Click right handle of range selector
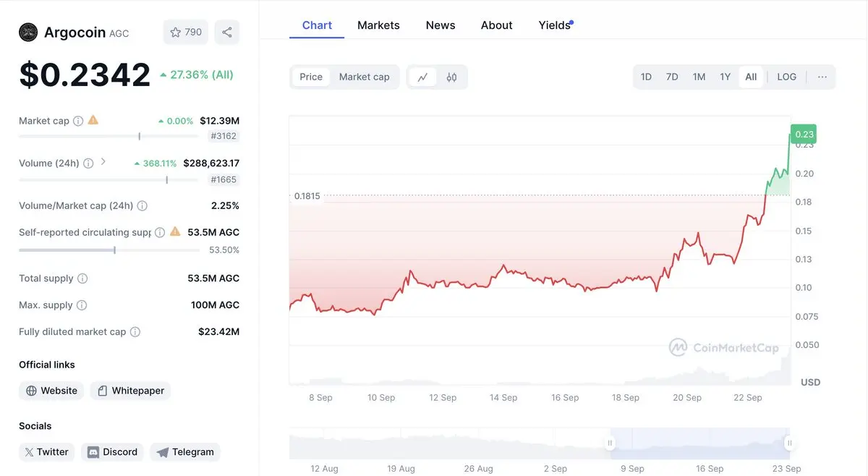 click(790, 443)
